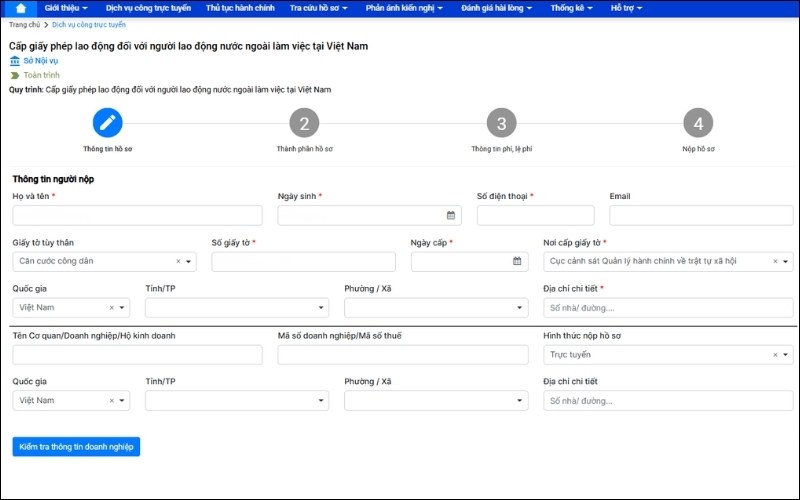
Task: Click the 'Họ và tên' input field
Action: click(x=137, y=215)
